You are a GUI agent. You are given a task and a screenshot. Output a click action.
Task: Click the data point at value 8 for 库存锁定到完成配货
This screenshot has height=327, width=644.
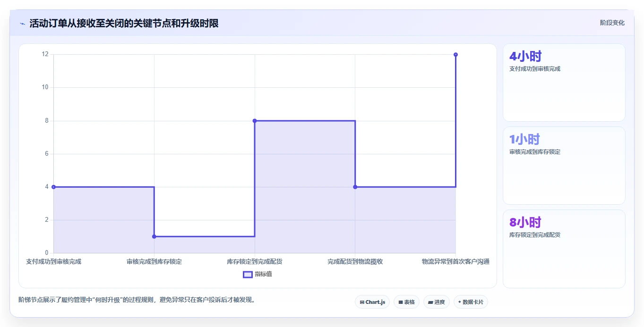255,121
